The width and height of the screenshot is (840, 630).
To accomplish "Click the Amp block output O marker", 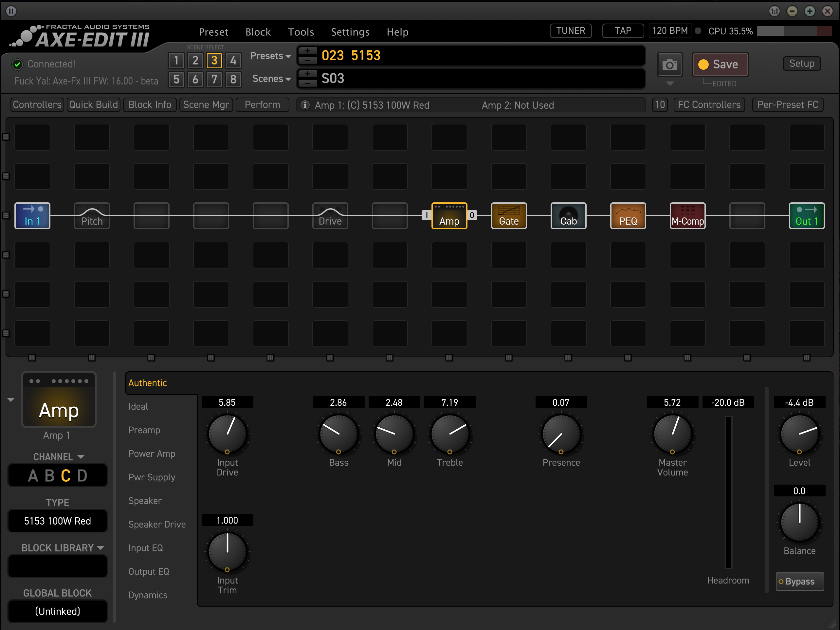I will tap(472, 215).
